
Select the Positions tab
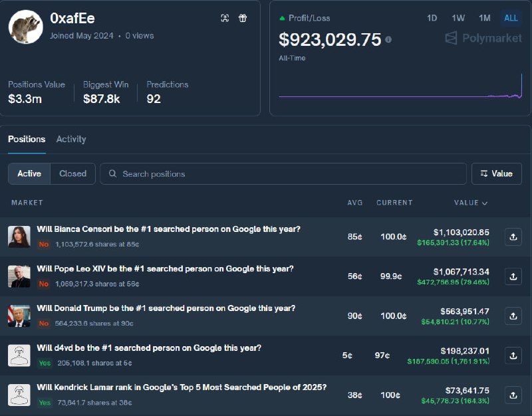point(27,140)
